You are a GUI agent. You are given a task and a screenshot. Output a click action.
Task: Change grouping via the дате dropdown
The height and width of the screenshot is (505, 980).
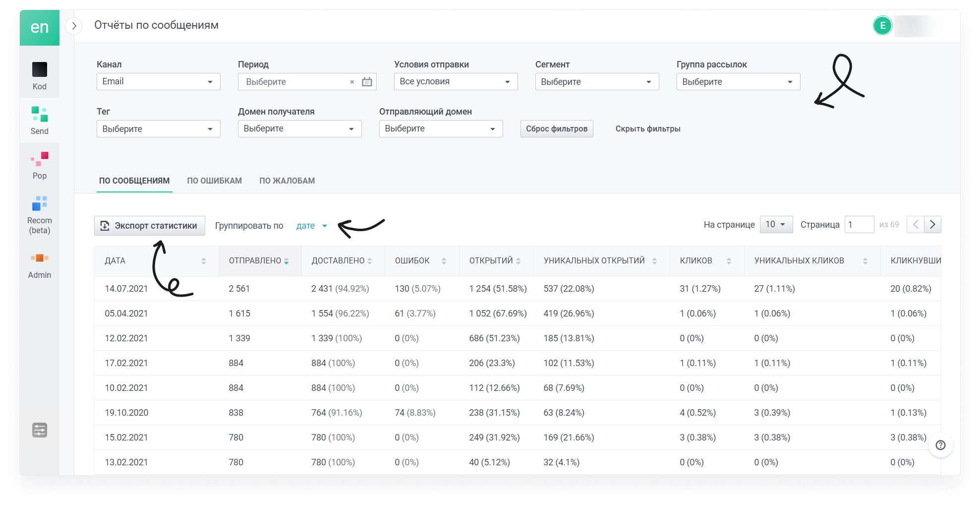point(312,226)
